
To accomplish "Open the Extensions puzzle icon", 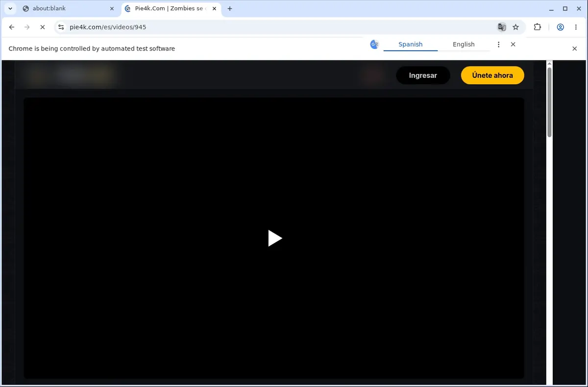I will click(538, 27).
